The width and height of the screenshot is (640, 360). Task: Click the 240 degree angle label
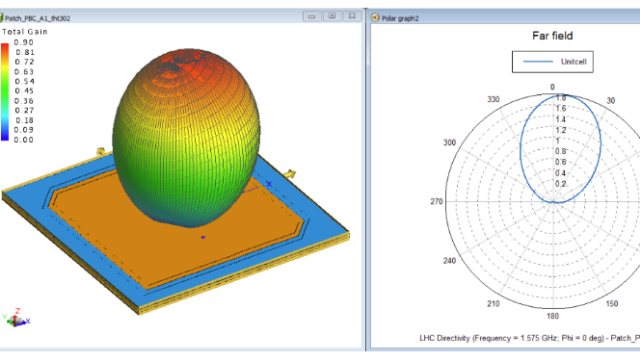(449, 260)
